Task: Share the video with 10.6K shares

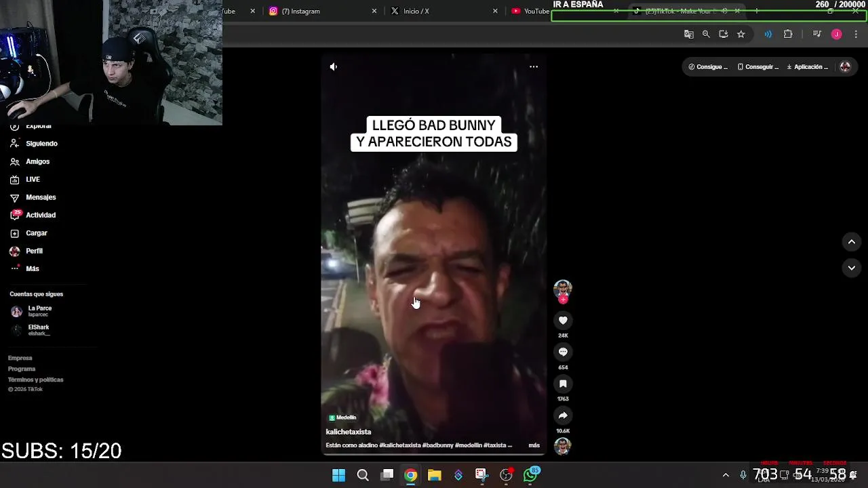Action: point(563,415)
